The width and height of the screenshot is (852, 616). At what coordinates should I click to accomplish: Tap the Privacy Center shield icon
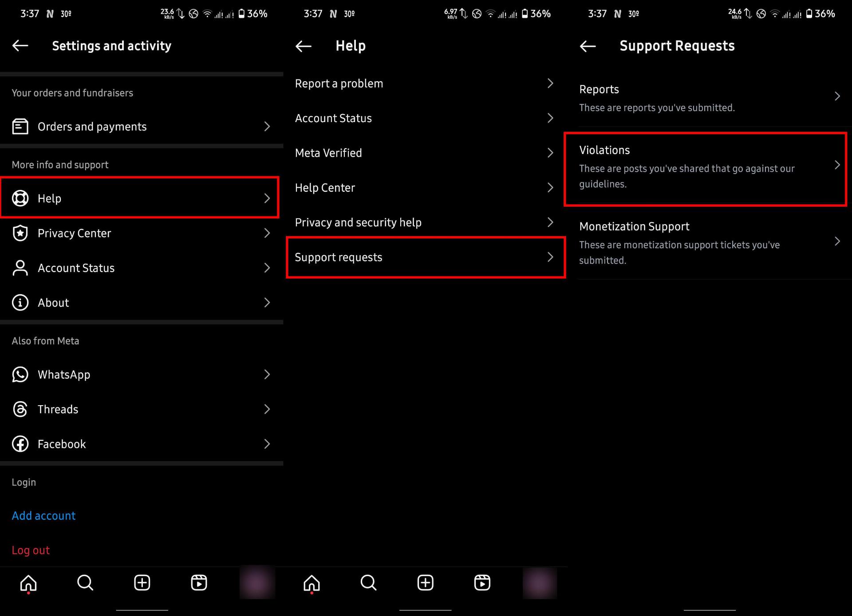[x=20, y=233]
